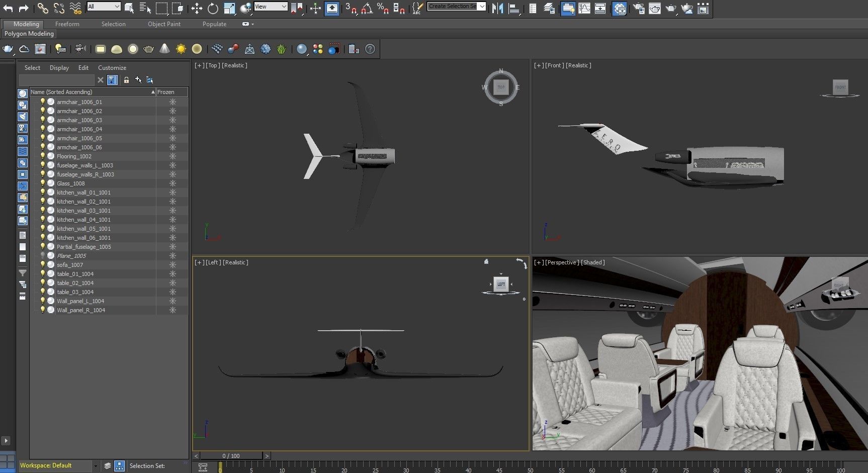Click the Align tool icon
The width and height of the screenshot is (868, 473).
point(514,8)
